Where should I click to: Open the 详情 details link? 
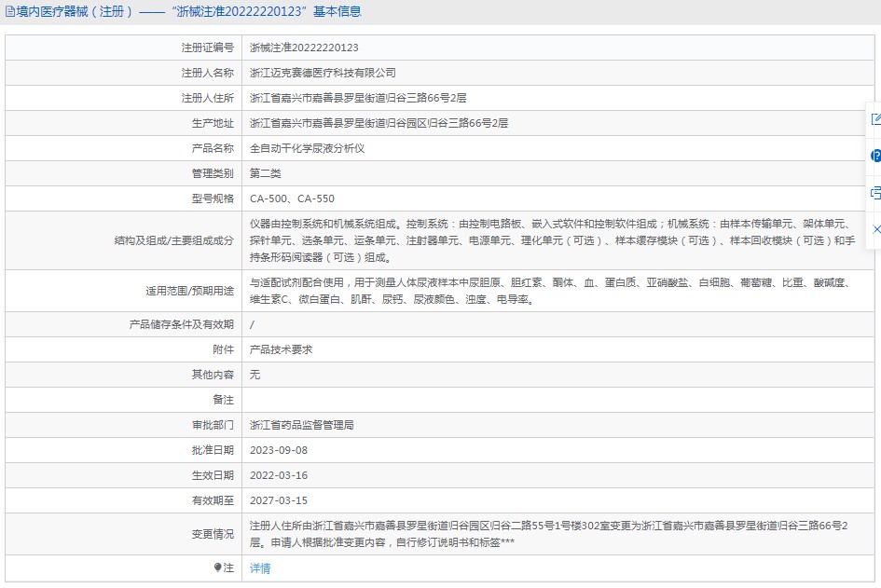click(x=260, y=568)
